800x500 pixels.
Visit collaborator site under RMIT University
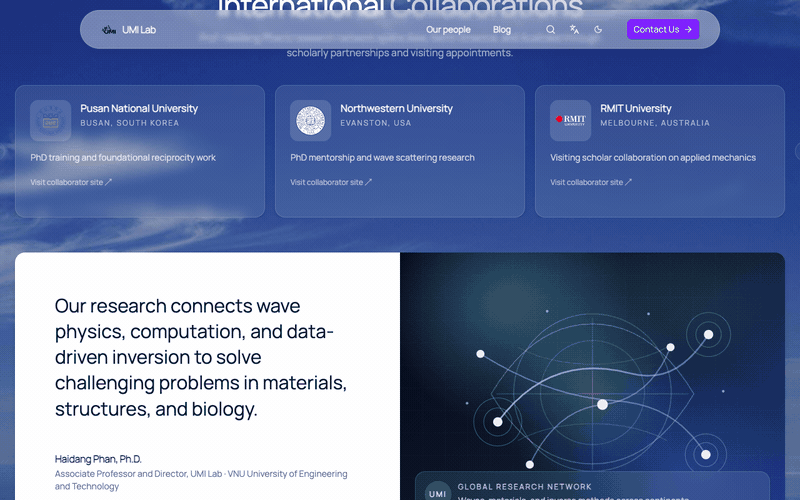click(591, 182)
